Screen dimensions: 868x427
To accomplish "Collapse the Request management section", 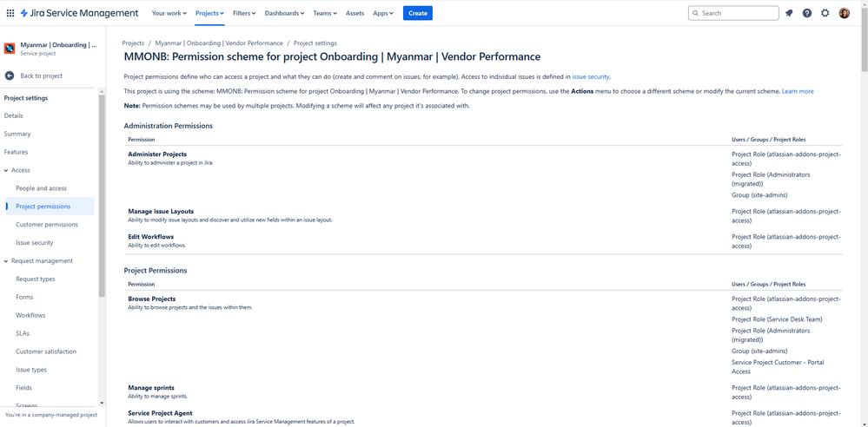I will [6, 261].
